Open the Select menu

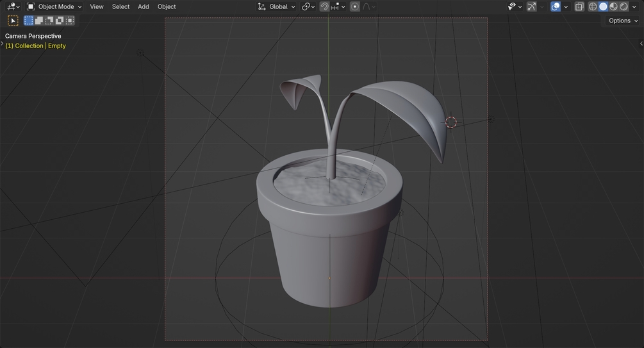(120, 6)
